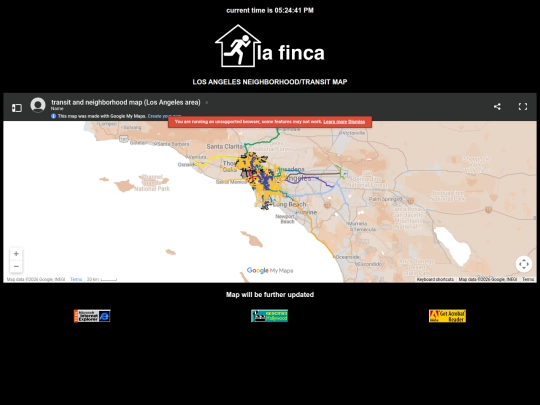Zoom out of the map
The image size is (540, 405).
[x=16, y=266]
